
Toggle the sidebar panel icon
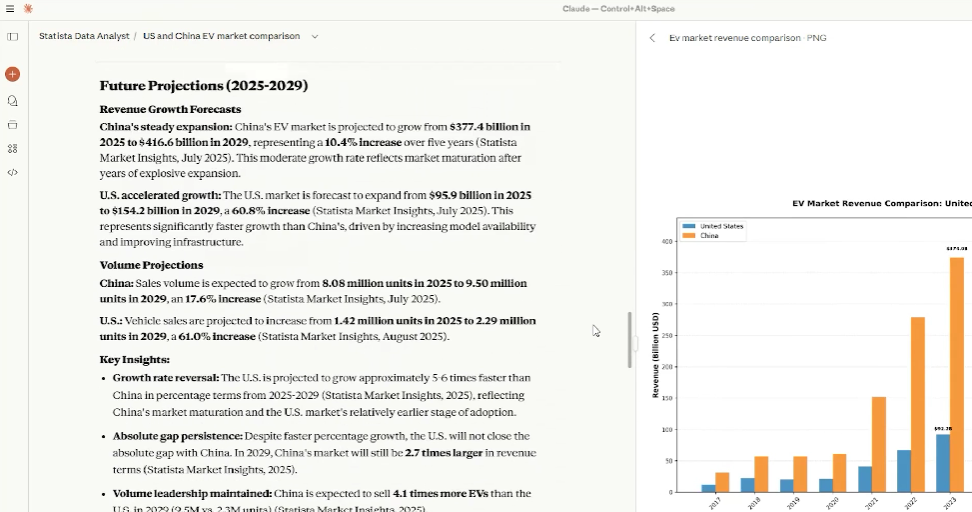(12, 37)
